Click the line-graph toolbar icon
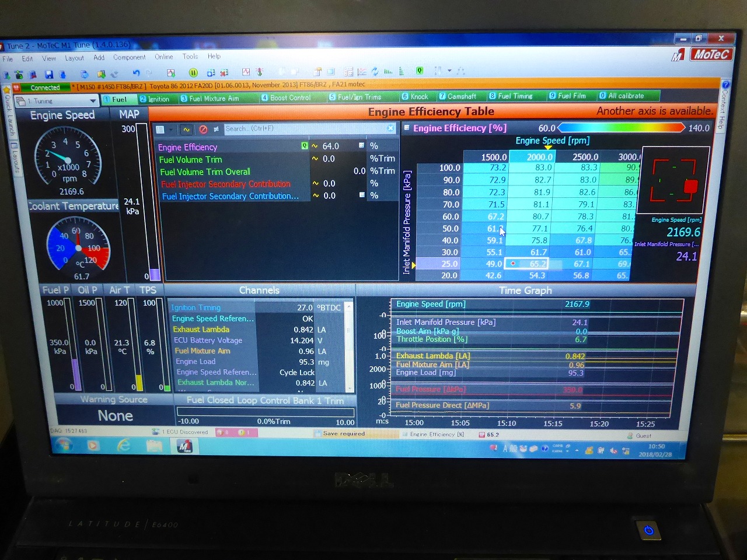The width and height of the screenshot is (747, 560). (x=362, y=72)
